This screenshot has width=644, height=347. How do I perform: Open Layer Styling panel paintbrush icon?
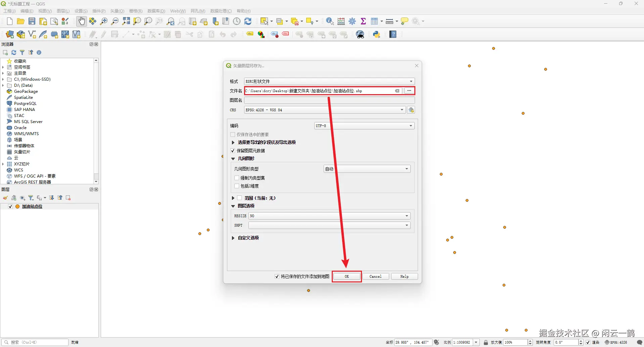pos(5,198)
